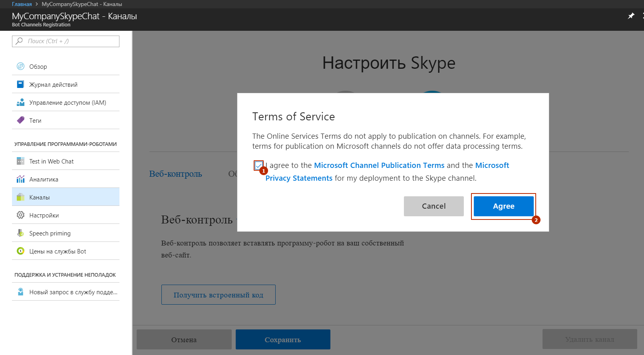644x355 pixels.
Task: Open Журнал действий in the sidebar
Action: coord(66,84)
